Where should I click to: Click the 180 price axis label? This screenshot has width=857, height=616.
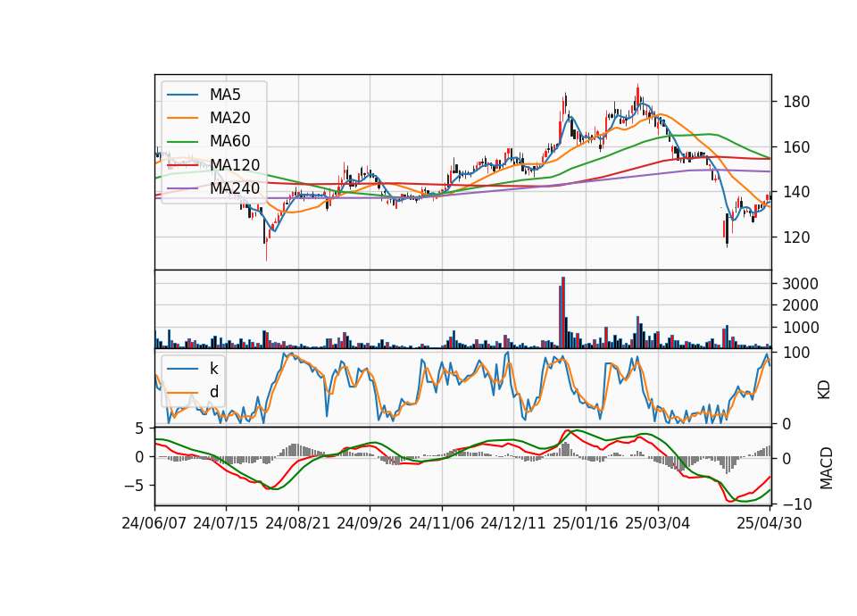pos(796,102)
